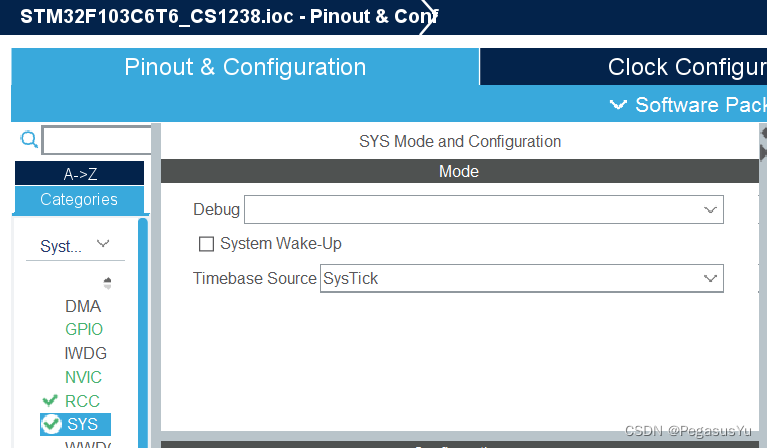767x448 pixels.
Task: Click the search magnifier icon
Action: [x=29, y=139]
